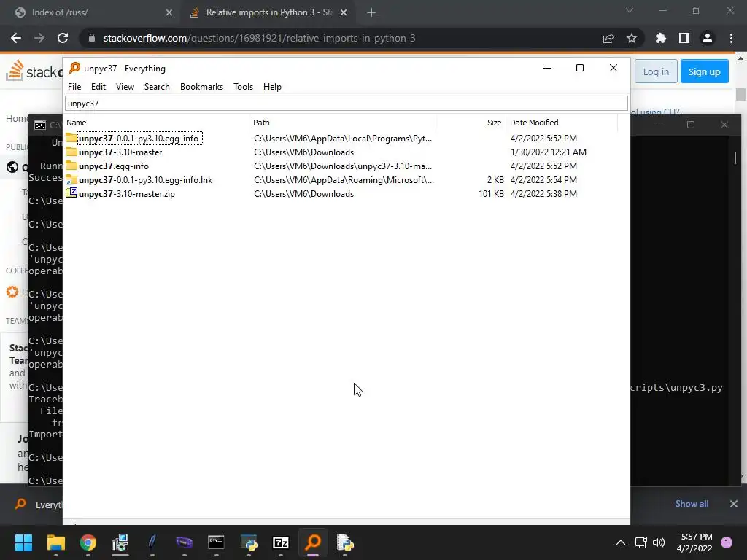Open Chrome from taskbar
The height and width of the screenshot is (560, 747).
(88, 542)
